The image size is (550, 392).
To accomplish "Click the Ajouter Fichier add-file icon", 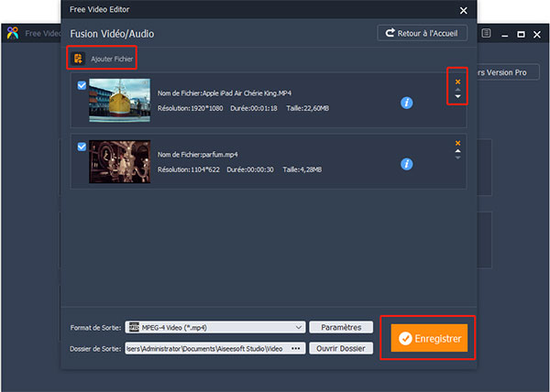I will [x=78, y=59].
